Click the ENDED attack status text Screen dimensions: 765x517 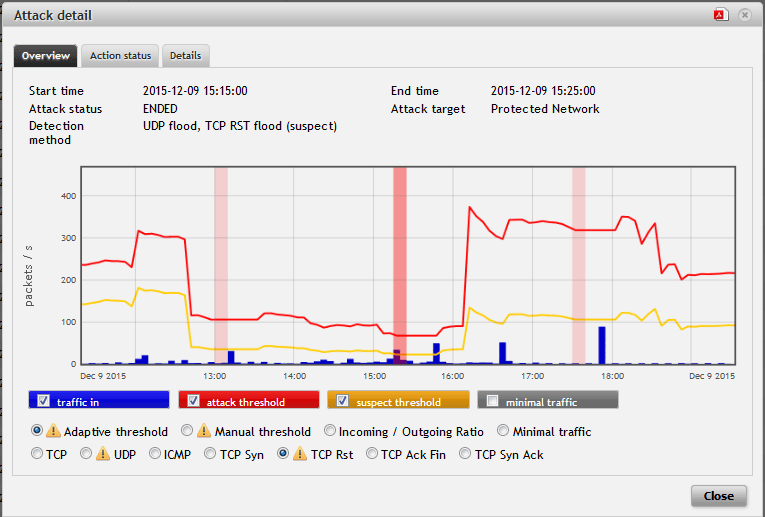click(x=160, y=109)
